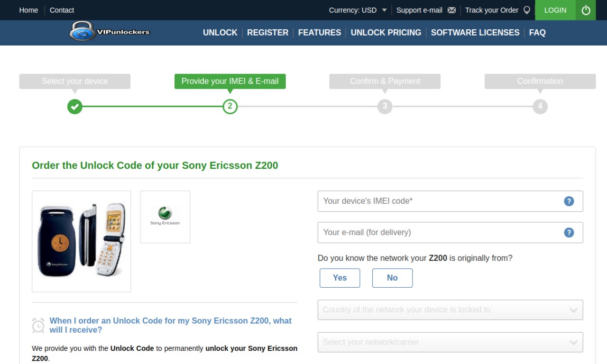Open the Contact link in the top bar
The width and height of the screenshot is (607, 364).
coord(62,10)
